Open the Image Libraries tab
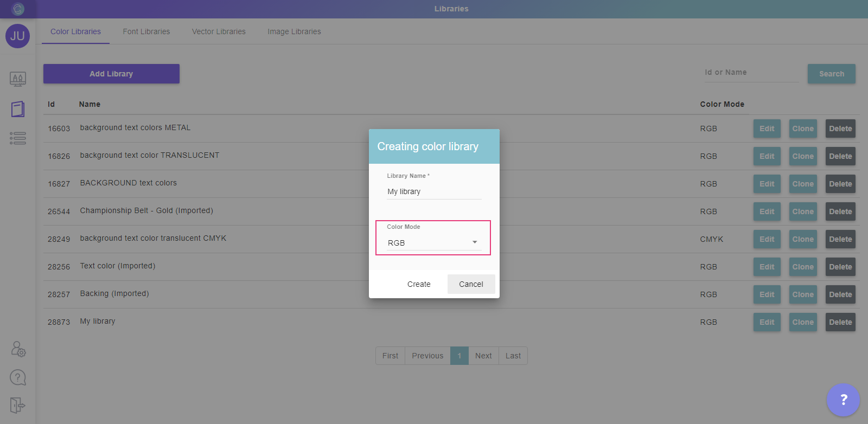 (x=294, y=31)
